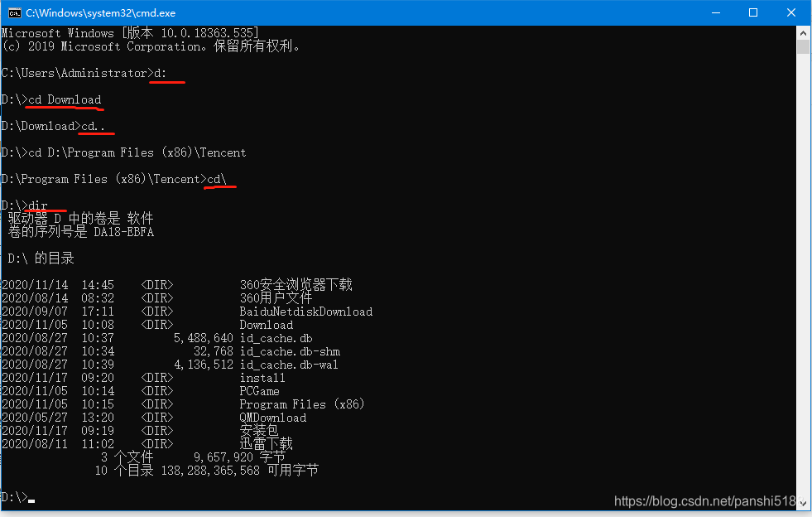Click the 'id_cache.db-shm' file name
Viewport: 812px width, 517px height.
290,351
